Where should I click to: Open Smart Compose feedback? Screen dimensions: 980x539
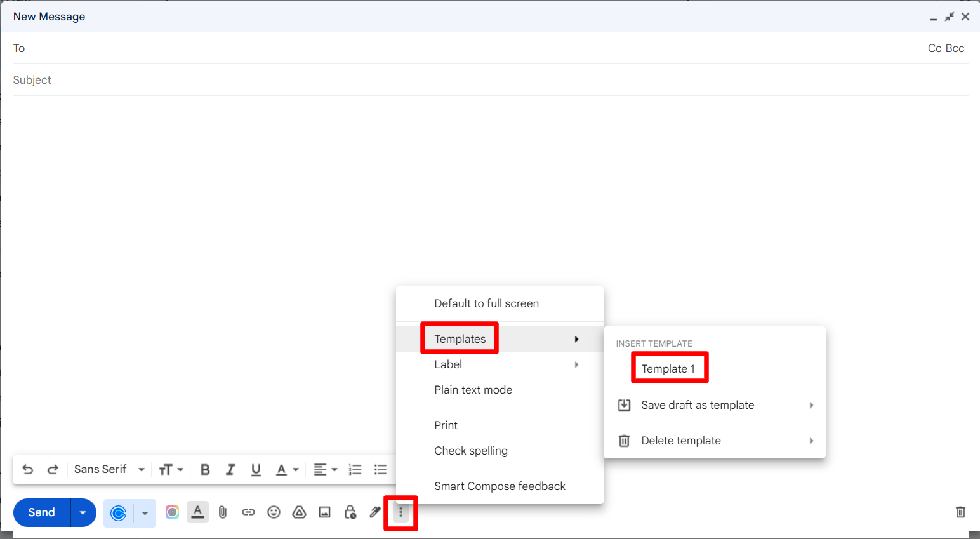pyautogui.click(x=500, y=486)
